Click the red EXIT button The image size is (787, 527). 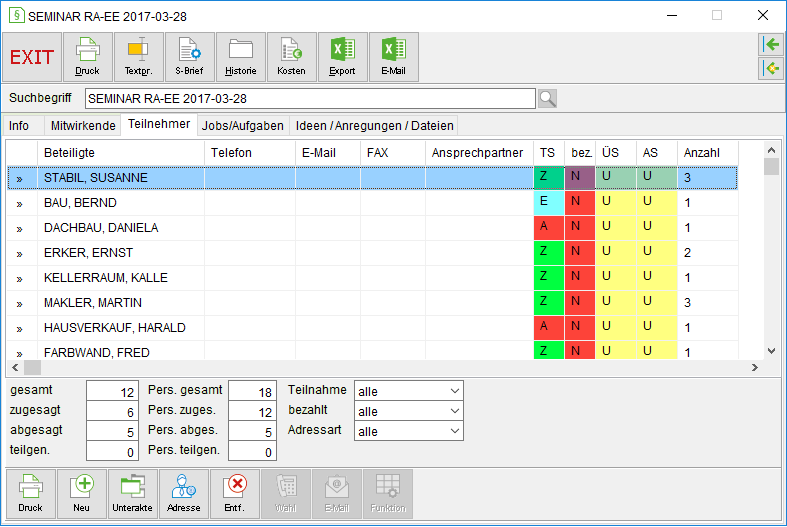[x=32, y=57]
